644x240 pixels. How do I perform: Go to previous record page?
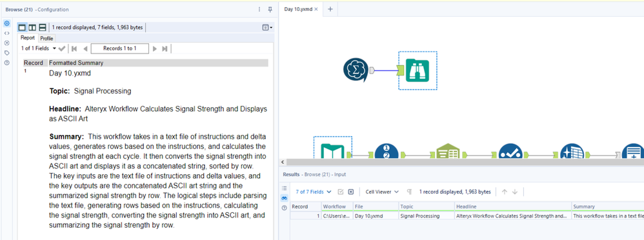(x=85, y=48)
